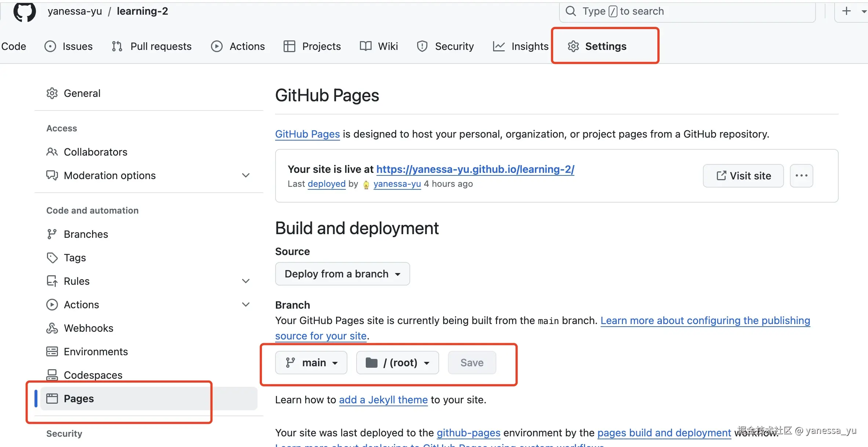
Task: Open the Pull requests tab
Action: (x=152, y=46)
